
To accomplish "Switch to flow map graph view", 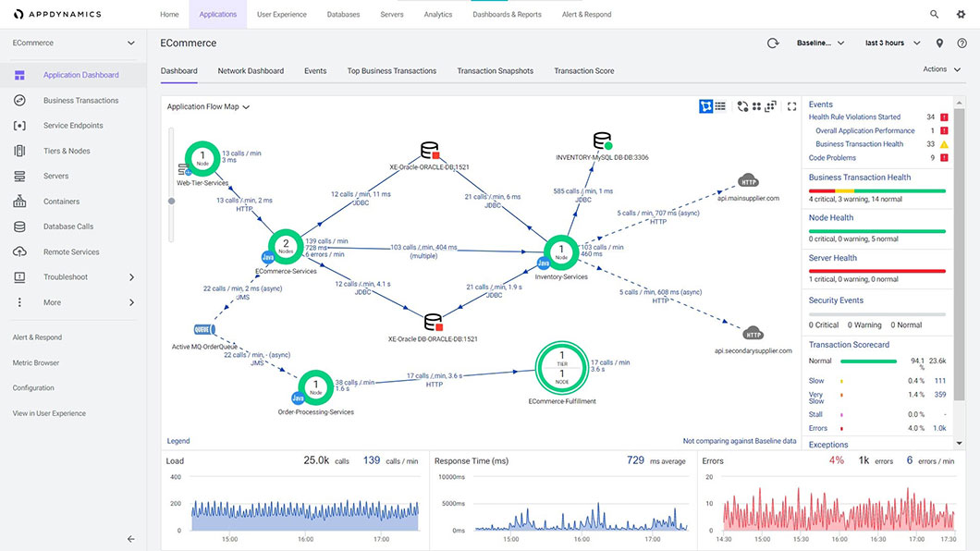I will click(705, 106).
